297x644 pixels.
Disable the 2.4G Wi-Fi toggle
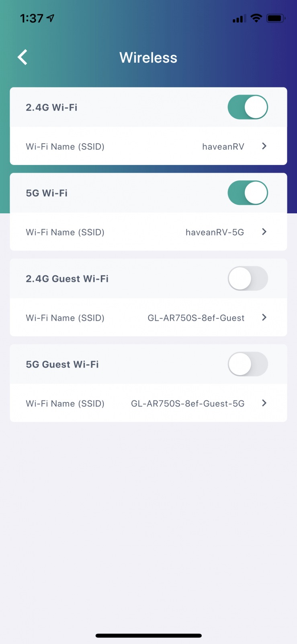point(248,107)
